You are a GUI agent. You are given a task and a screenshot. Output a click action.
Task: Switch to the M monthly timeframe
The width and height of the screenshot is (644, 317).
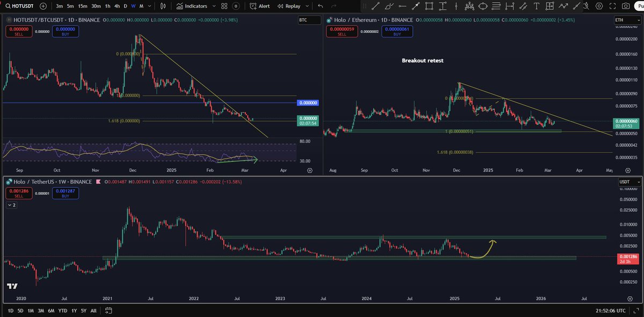point(141,6)
